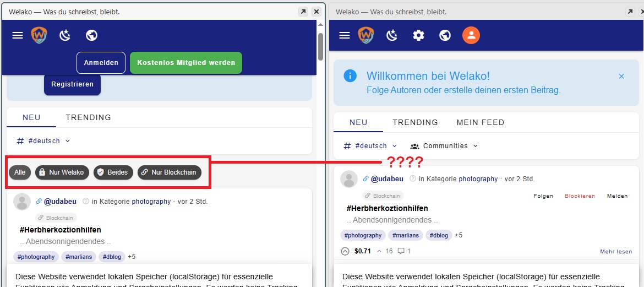Open @udabeu profile link in right window
Viewport: 644px width, 287px height.
click(388, 179)
